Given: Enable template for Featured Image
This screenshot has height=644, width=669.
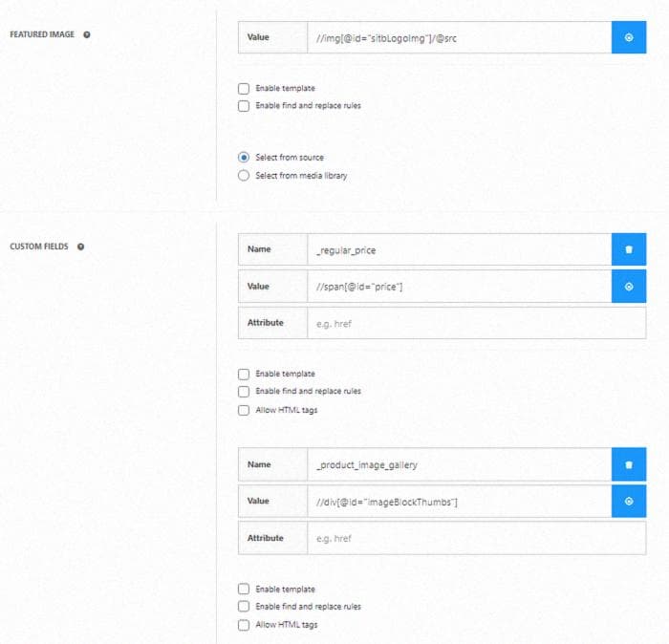Looking at the screenshot, I should pyautogui.click(x=244, y=89).
